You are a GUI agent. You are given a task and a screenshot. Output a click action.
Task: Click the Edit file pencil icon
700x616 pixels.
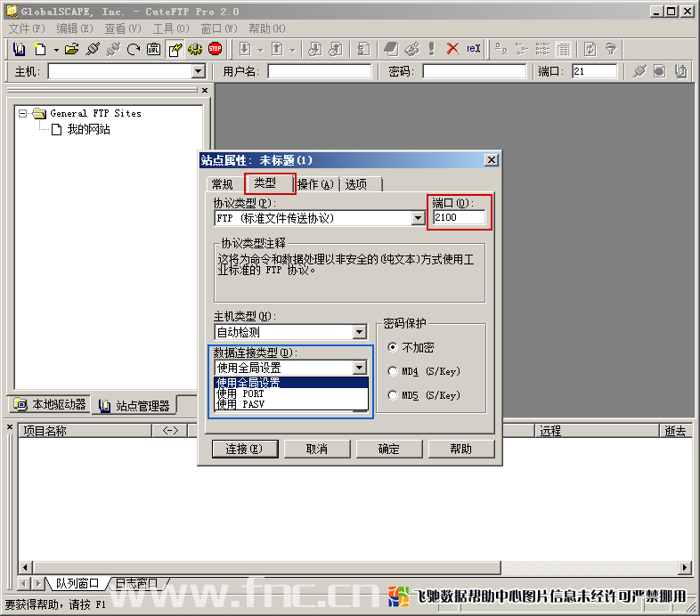411,49
